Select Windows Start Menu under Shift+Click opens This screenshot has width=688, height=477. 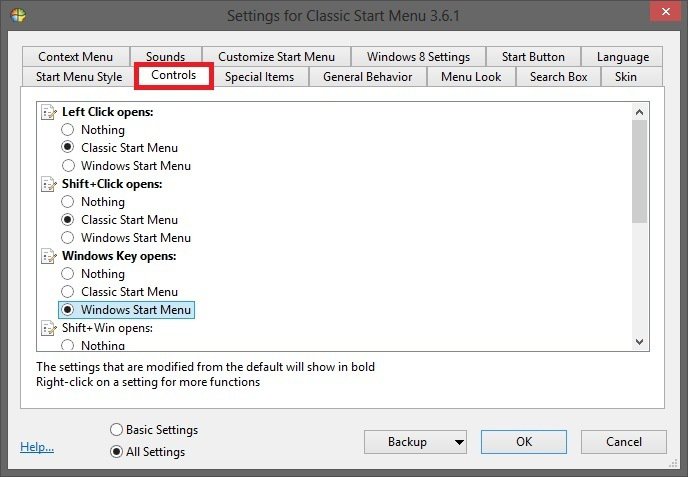coord(68,238)
